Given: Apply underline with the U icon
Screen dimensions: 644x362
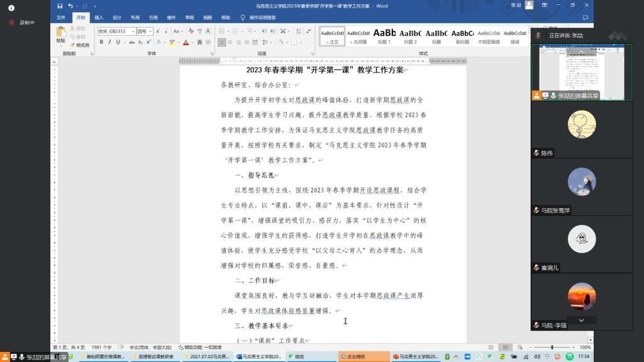Looking at the screenshot, I should point(118,42).
